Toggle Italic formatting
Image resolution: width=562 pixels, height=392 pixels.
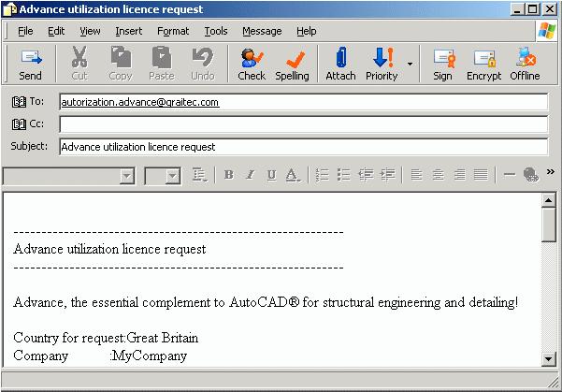point(251,175)
